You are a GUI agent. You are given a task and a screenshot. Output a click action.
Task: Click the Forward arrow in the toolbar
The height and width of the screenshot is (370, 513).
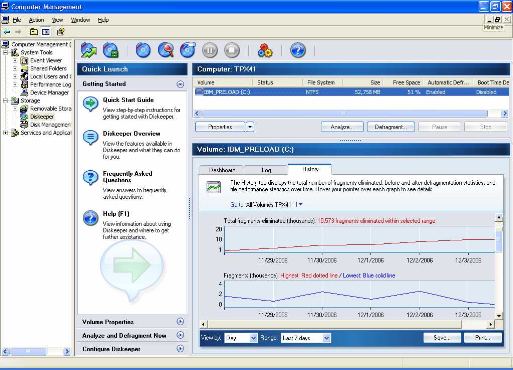pyautogui.click(x=18, y=32)
